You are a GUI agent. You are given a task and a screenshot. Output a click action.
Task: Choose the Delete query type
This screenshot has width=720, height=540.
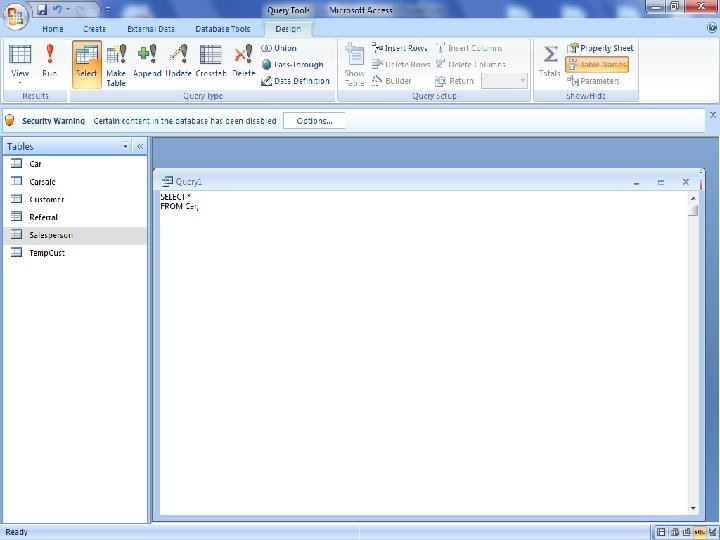[243, 60]
